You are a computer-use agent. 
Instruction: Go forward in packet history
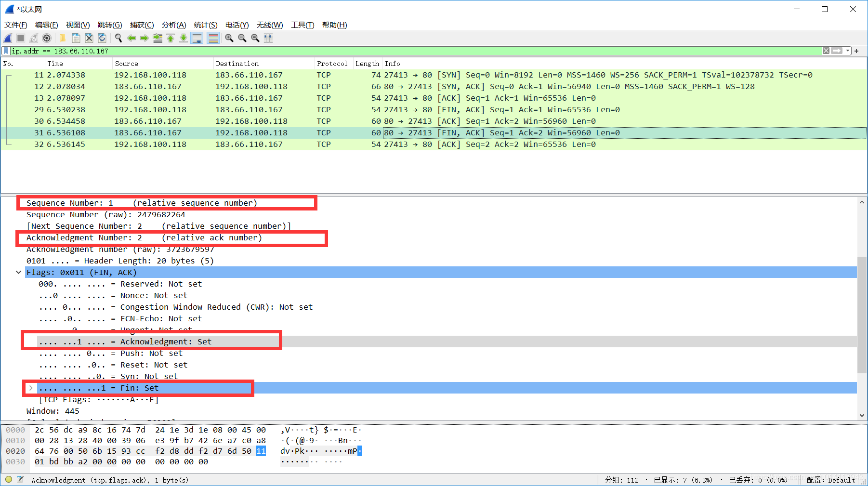point(144,38)
